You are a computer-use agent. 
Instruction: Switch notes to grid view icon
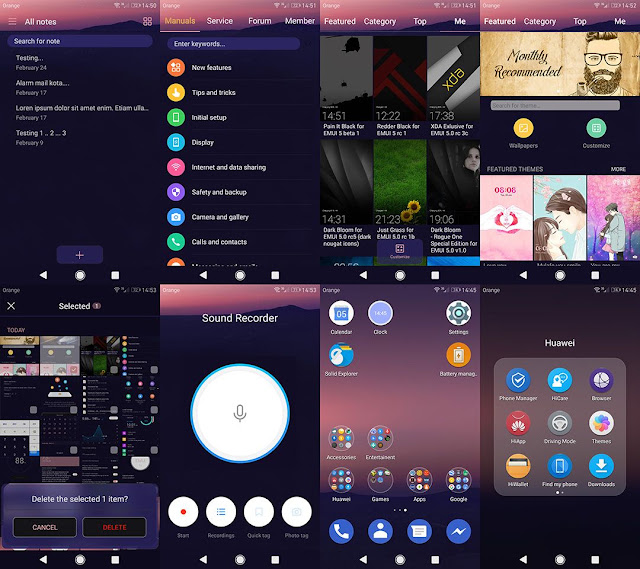click(147, 21)
